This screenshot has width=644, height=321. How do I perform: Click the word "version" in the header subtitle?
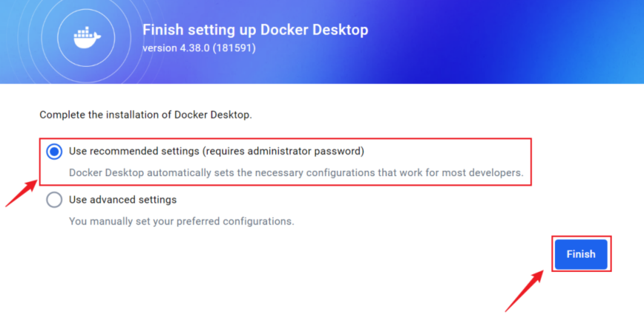(159, 48)
